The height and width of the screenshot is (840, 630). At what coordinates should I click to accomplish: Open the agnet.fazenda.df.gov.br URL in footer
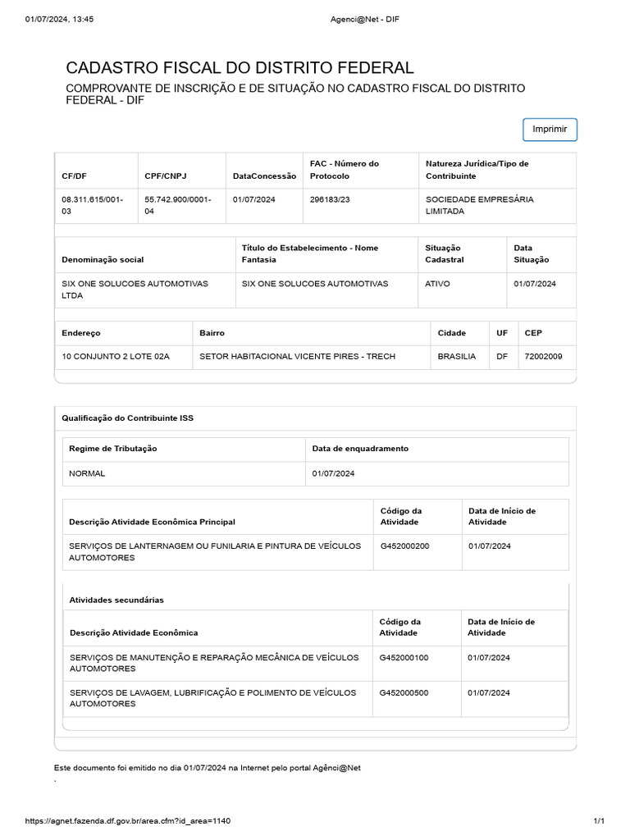click(x=128, y=820)
